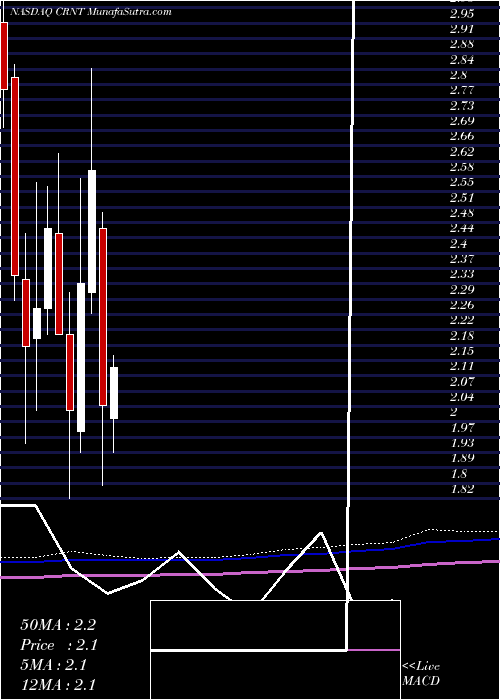Click the 2.07 price axis label
The height and width of the screenshot is (700, 500).
(462, 381)
